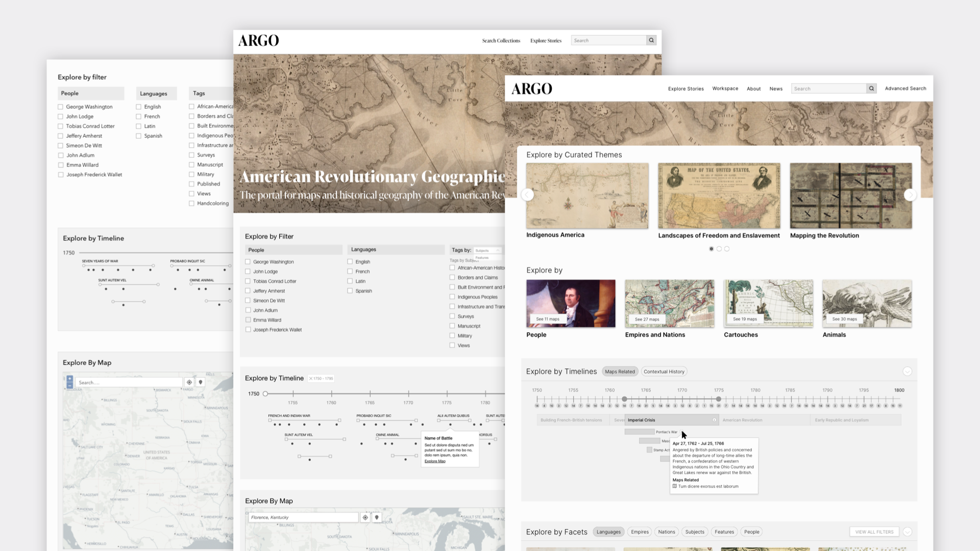Go to next curated themes slide

coord(910,195)
